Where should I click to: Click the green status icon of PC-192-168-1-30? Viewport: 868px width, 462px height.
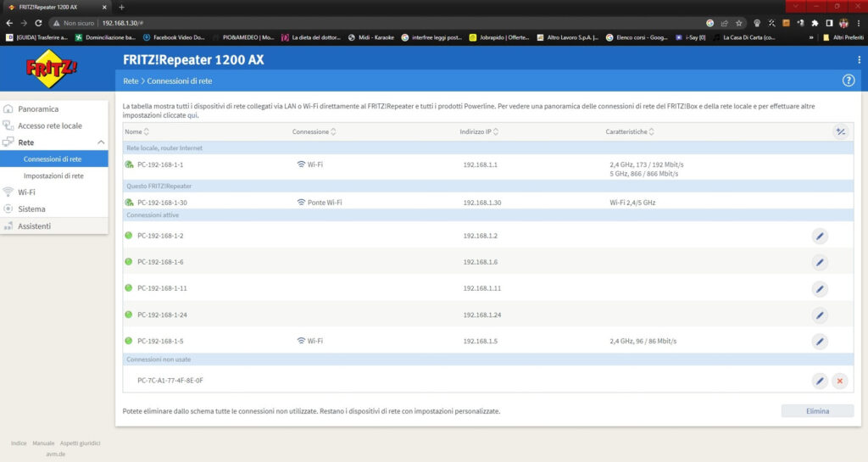coord(129,203)
